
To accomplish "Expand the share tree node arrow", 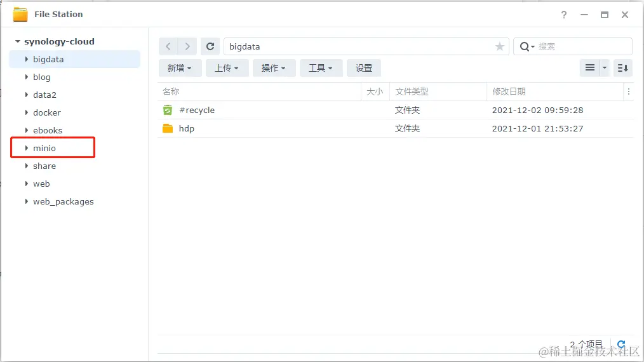I will pyautogui.click(x=27, y=166).
